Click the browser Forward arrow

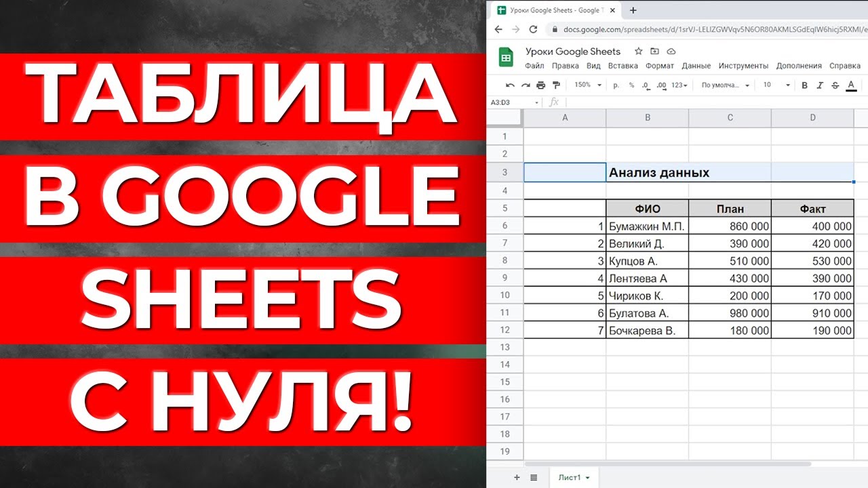(515, 29)
